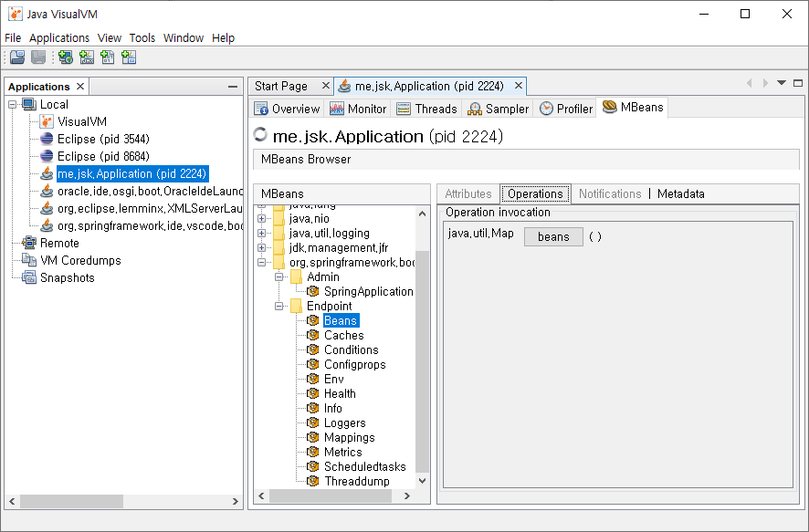Open the document list dropdown arrow
The height and width of the screenshot is (532, 809).
[782, 83]
